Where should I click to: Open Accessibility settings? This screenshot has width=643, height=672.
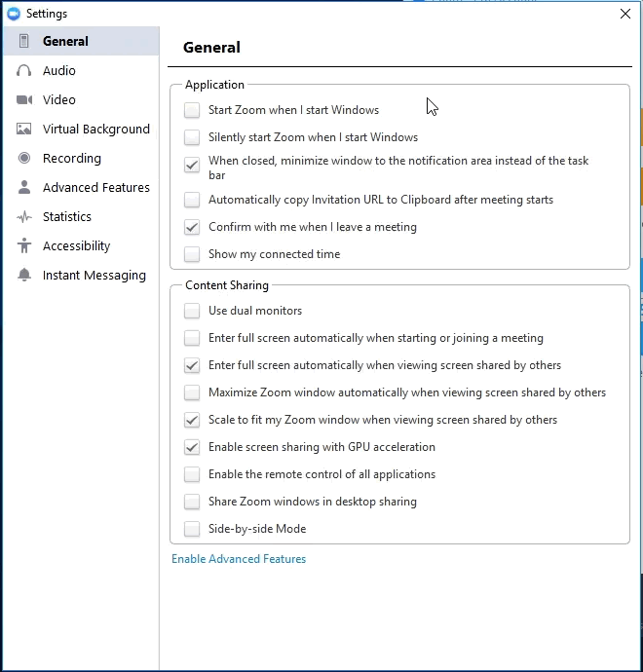[82, 245]
